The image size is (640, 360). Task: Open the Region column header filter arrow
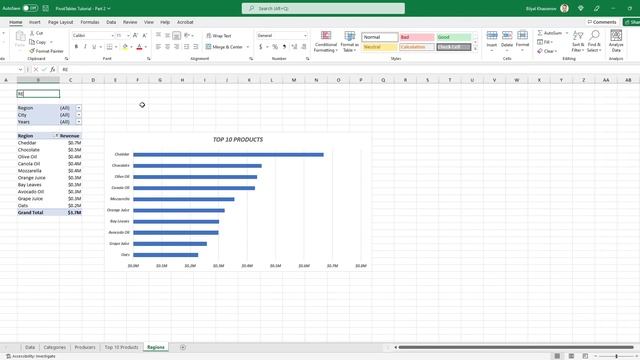pyautogui.click(x=56, y=136)
